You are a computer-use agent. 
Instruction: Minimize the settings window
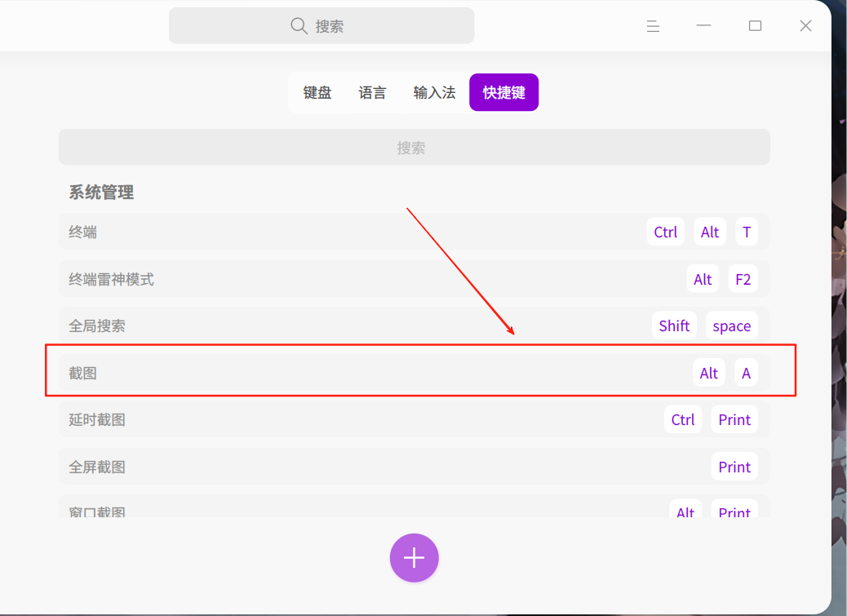[704, 25]
